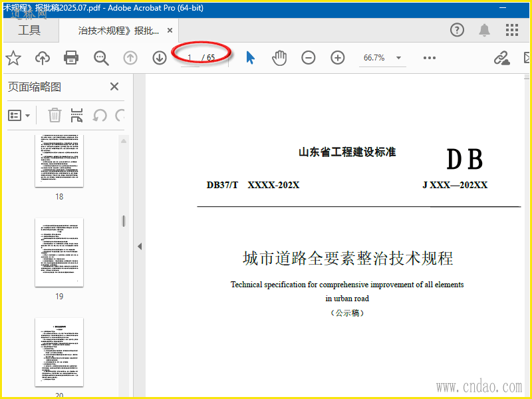Choose the arrow Selection tool
This screenshot has width=532, height=399.
pos(250,58)
